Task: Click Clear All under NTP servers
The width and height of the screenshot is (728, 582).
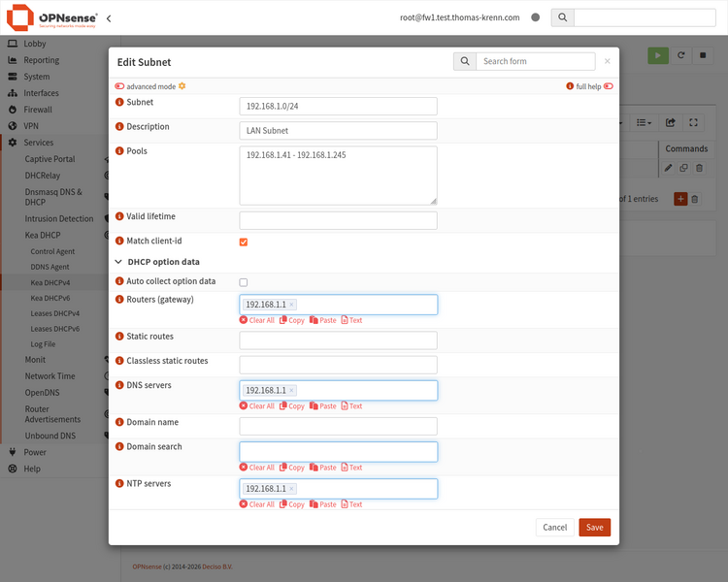Action: pyautogui.click(x=257, y=504)
